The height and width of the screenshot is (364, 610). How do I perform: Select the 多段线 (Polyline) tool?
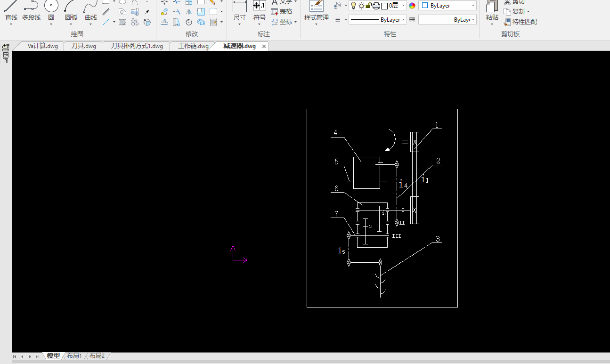(31, 11)
